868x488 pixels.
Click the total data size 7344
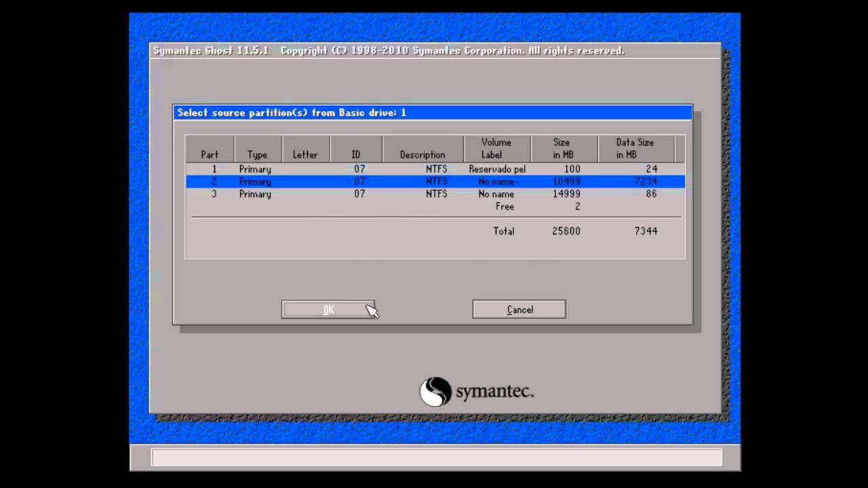pos(646,231)
